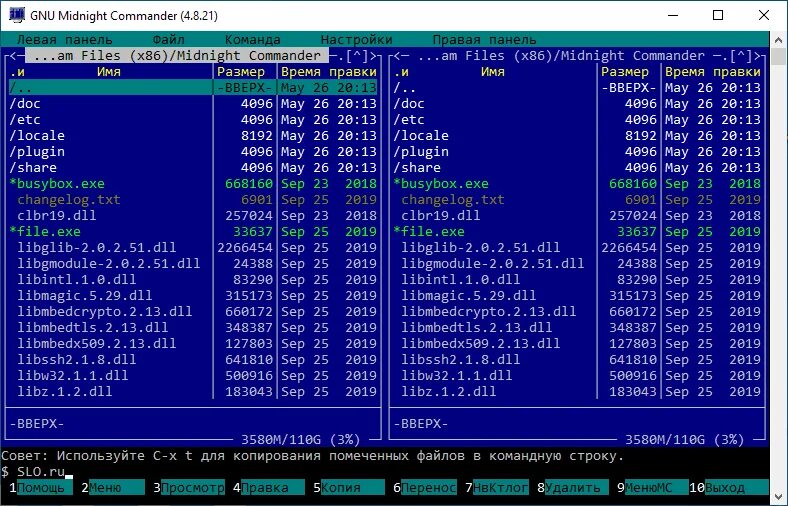Select busybox.exe in right panel

tap(577, 183)
